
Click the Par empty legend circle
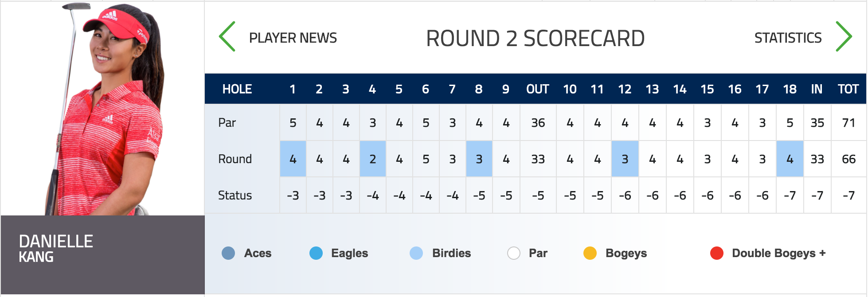[514, 253]
